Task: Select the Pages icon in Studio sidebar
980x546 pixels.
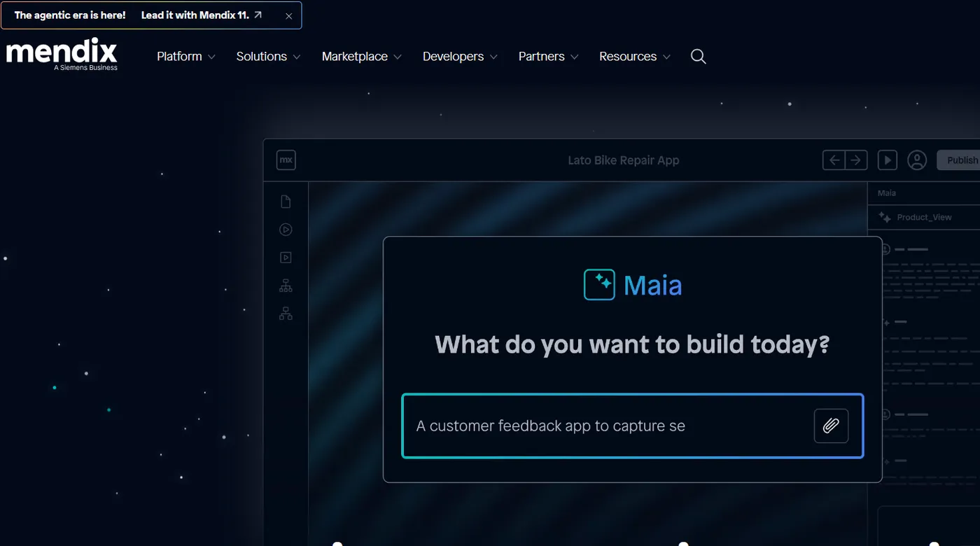Action: click(x=286, y=201)
